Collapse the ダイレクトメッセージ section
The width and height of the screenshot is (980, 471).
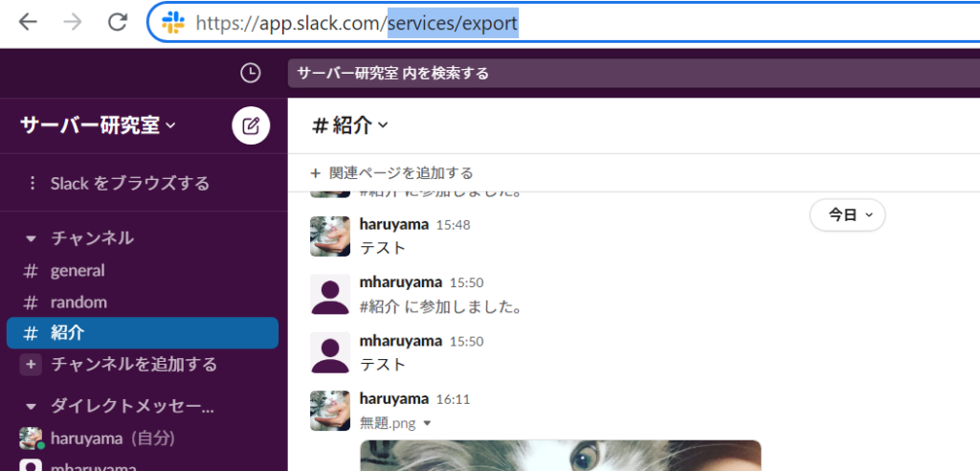(x=32, y=406)
